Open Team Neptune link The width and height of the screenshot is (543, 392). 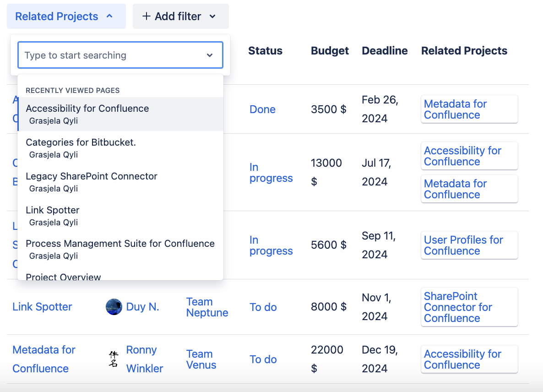click(207, 307)
